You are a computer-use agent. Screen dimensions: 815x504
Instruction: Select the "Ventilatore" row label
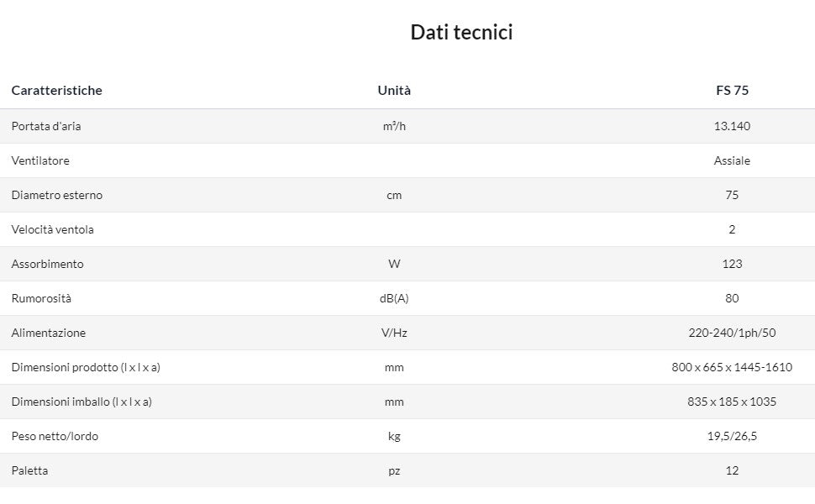(x=40, y=160)
